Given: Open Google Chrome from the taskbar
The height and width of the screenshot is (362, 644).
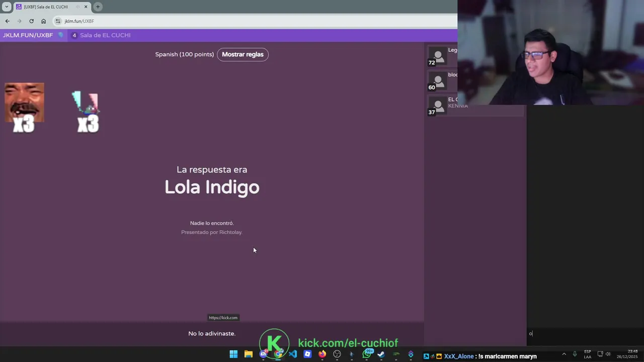Looking at the screenshot, I should pyautogui.click(x=278, y=354).
